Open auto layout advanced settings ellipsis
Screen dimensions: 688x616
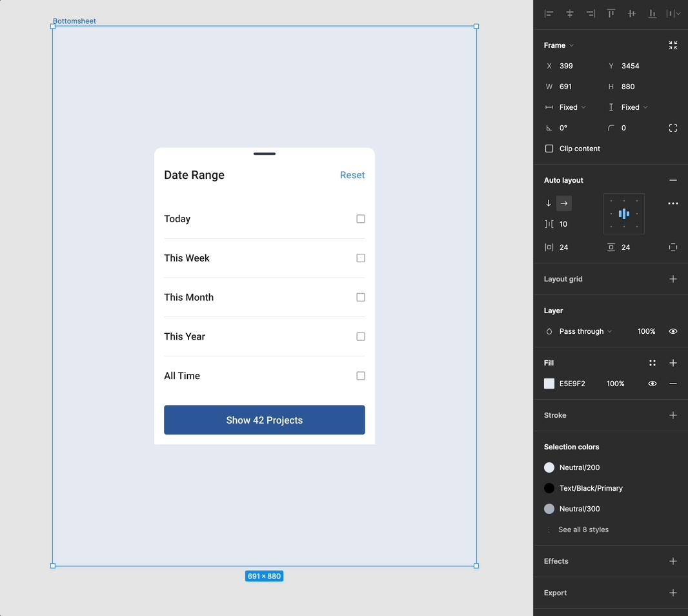point(673,203)
